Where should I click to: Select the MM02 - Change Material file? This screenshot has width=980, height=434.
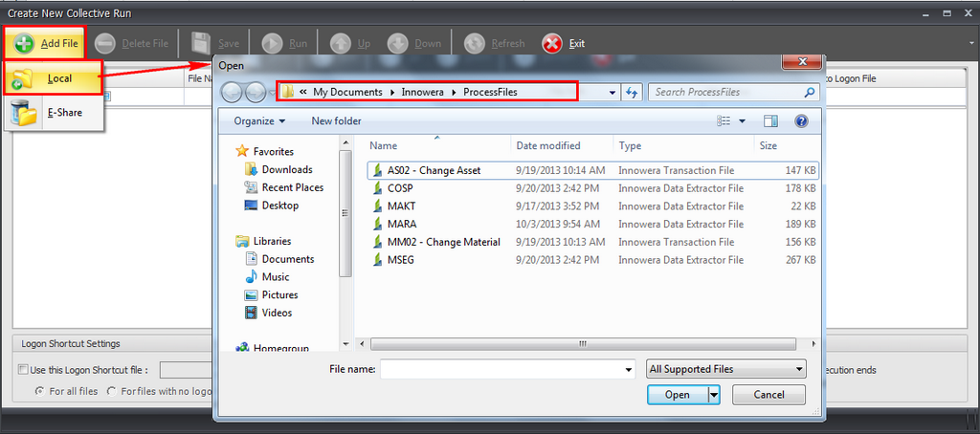tap(443, 242)
